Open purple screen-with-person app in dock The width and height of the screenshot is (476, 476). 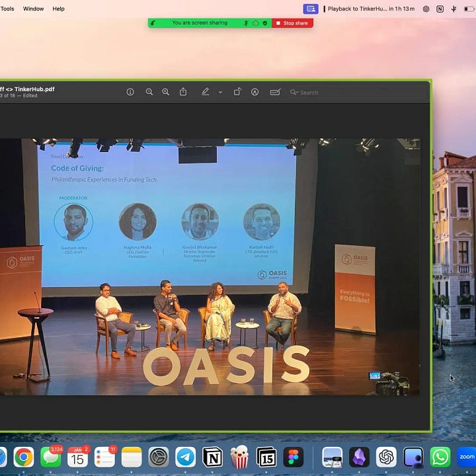[x=413, y=457]
